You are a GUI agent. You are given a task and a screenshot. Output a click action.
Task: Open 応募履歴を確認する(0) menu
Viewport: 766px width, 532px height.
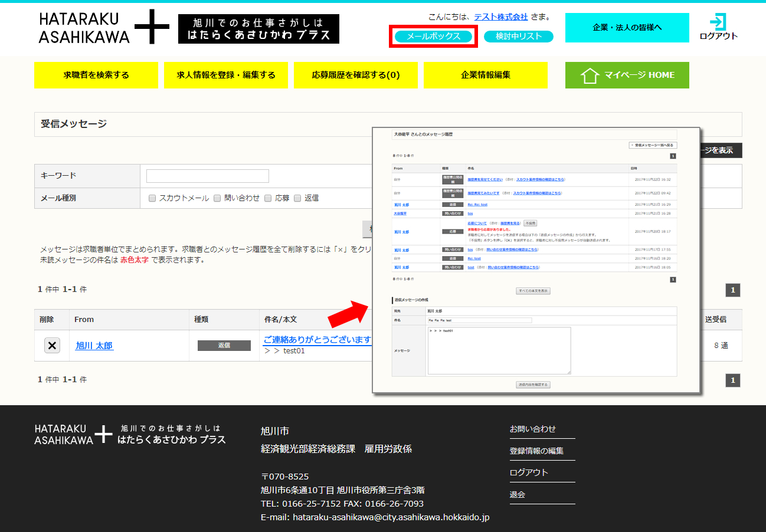pos(356,75)
